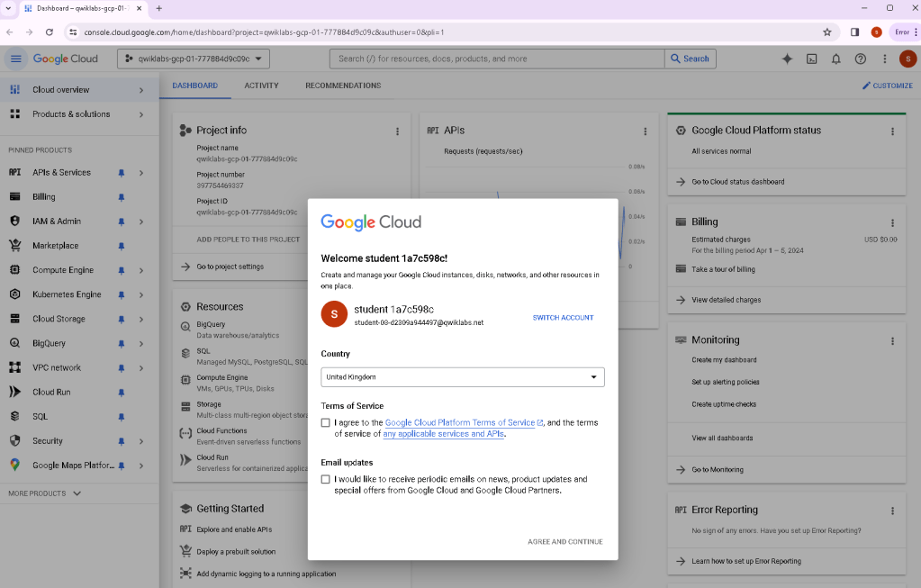Switch to the Recommendations tab
Viewport: 921px width, 588px height.
point(343,86)
